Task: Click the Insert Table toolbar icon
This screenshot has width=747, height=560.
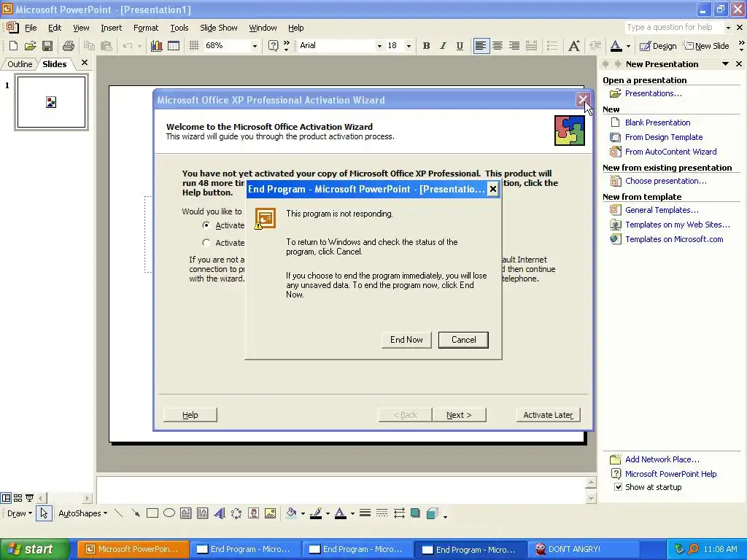Action: point(174,46)
